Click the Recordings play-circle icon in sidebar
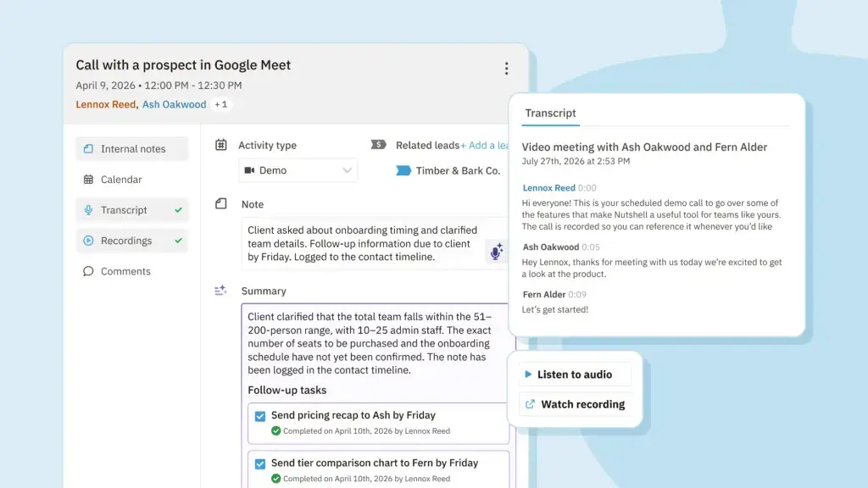The height and width of the screenshot is (488, 868). click(88, 241)
